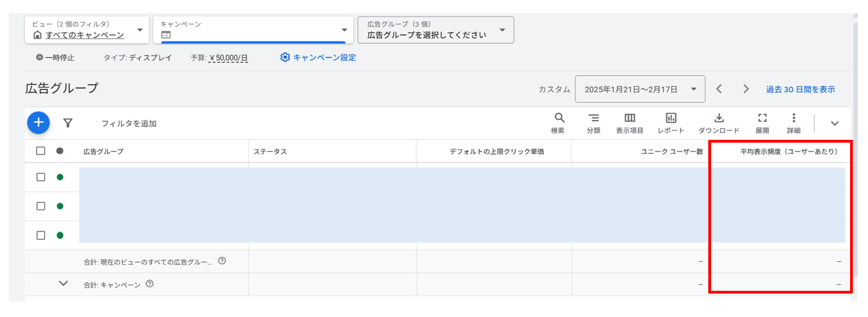The image size is (868, 317).
Task: Toggle the select-all header checkbox
Action: point(41,151)
